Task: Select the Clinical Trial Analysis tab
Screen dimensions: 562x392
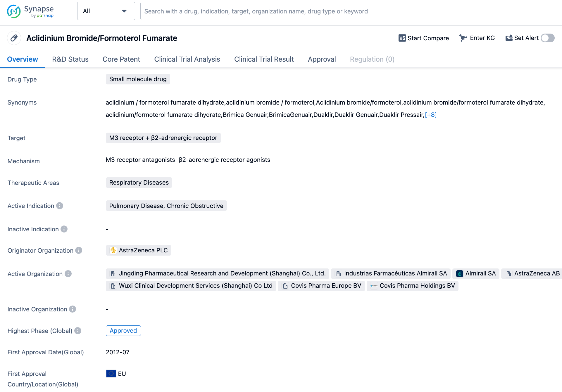Action: tap(187, 59)
